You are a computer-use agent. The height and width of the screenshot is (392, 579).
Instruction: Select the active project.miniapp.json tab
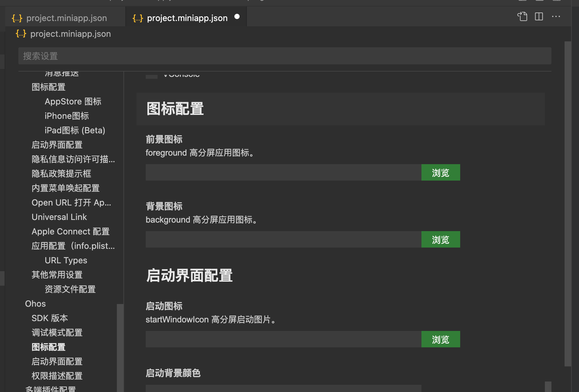point(187,18)
